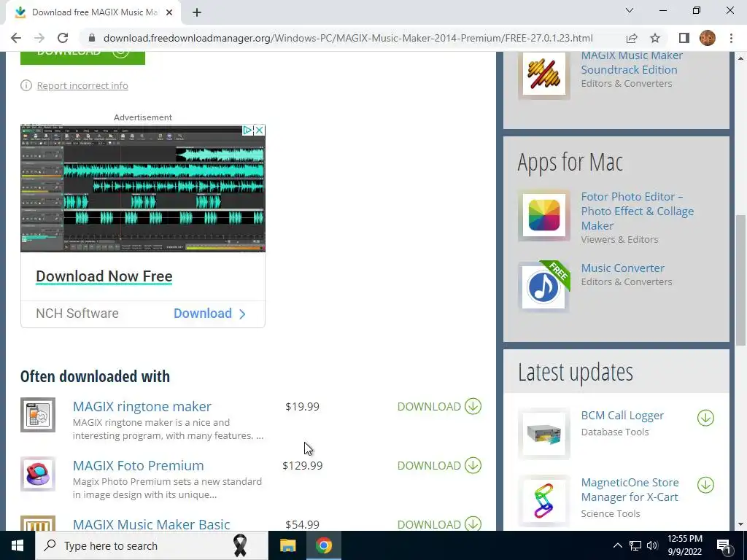Image resolution: width=747 pixels, height=560 pixels.
Task: Reload the current page
Action: click(x=63, y=38)
